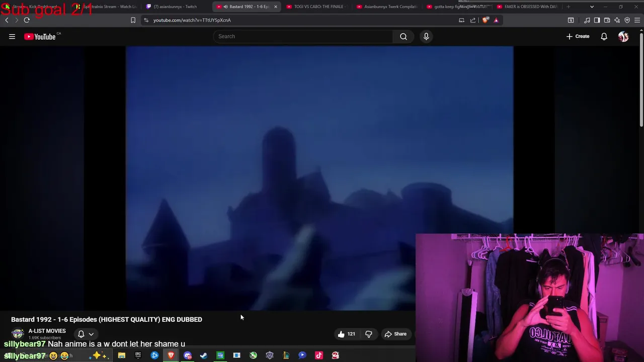Click the YouTube search magnifier button

[404, 36]
